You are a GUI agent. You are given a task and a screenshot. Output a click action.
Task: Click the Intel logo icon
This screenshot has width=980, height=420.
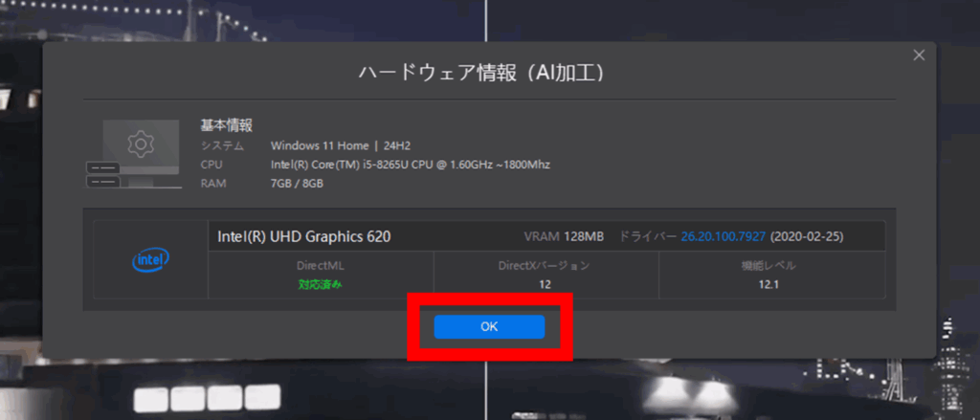(x=151, y=260)
